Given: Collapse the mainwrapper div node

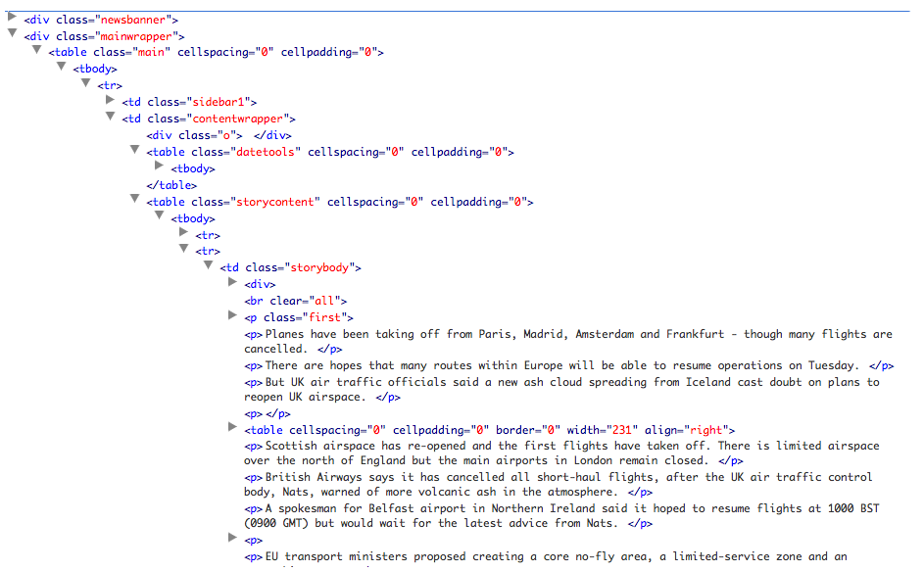Looking at the screenshot, I should 13,34.
